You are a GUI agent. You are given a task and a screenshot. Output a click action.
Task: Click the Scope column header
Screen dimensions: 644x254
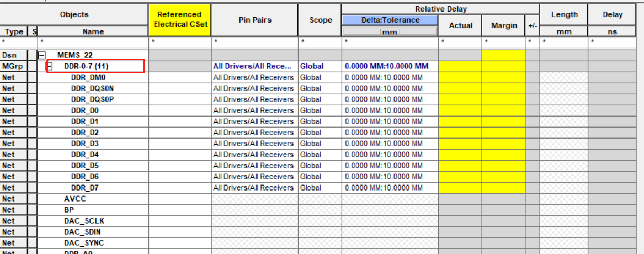[321, 20]
